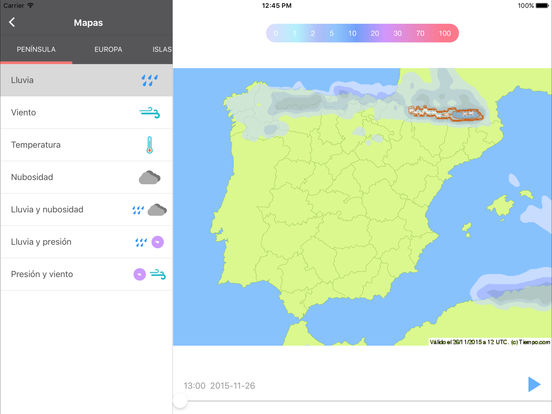The image size is (552, 414).
Task: Tap purple pressure icon in Presión y viento row
Action: 140,274
